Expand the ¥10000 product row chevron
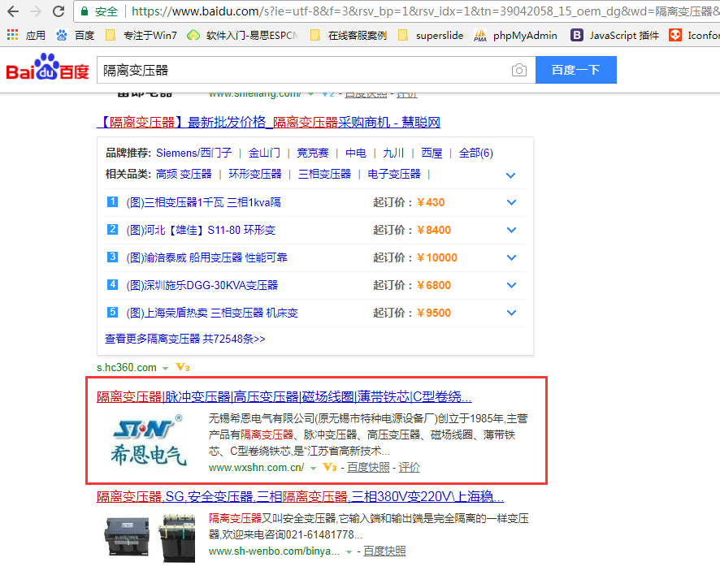The height and width of the screenshot is (588, 720). click(x=511, y=257)
